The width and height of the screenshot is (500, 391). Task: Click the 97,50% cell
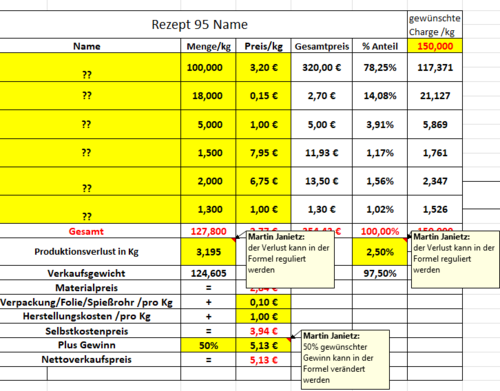[380, 273]
